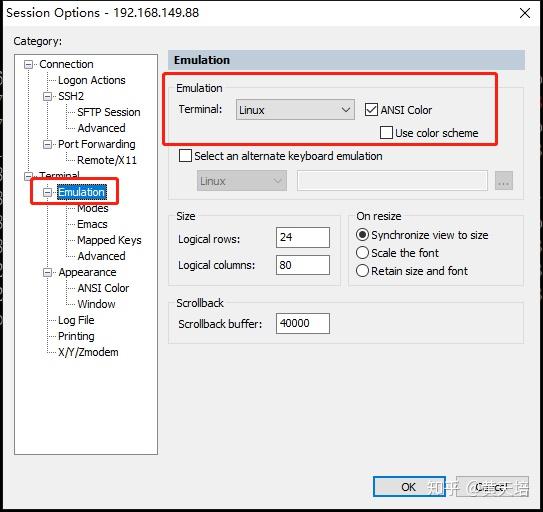Image resolution: width=543 pixels, height=512 pixels.
Task: Open SFTP Session category
Action: 109,112
